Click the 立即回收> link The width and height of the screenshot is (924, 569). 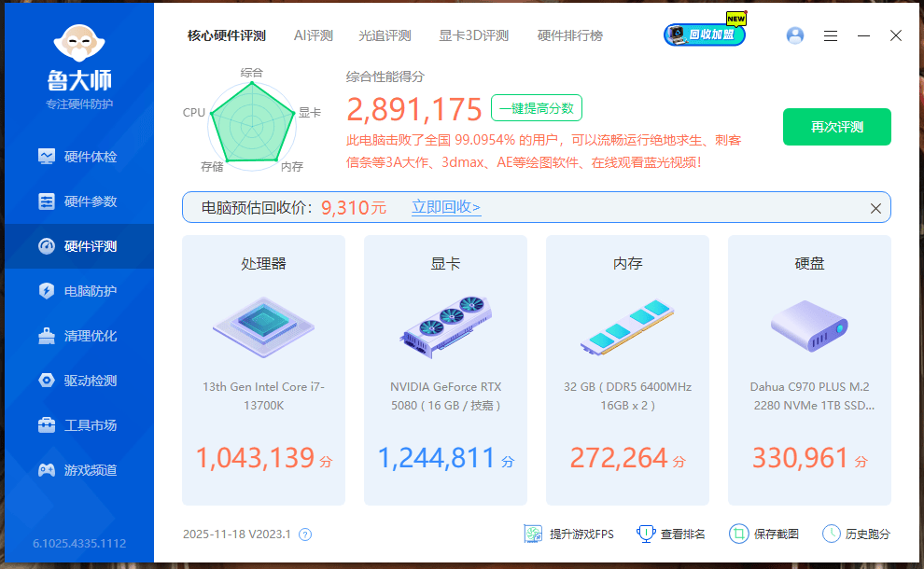(446, 207)
